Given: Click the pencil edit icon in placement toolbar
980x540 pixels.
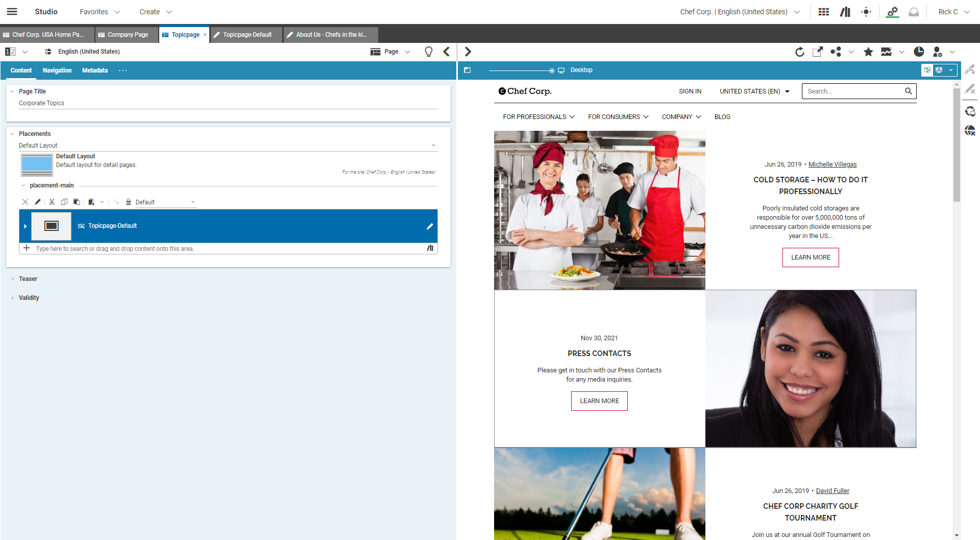Looking at the screenshot, I should (37, 202).
